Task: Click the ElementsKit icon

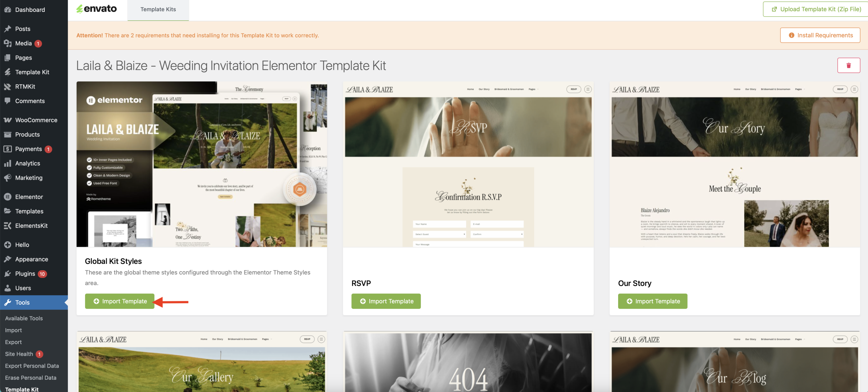Action: point(7,226)
